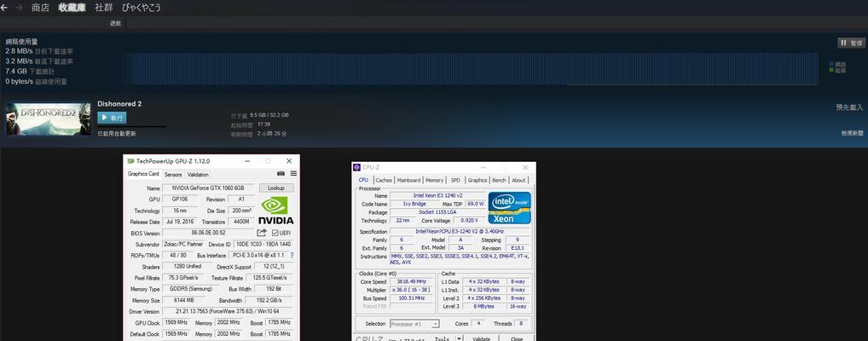This screenshot has height=341, width=868.
Task: Click the Dishonored 2 cover thumbnail
Action: pyautogui.click(x=49, y=119)
